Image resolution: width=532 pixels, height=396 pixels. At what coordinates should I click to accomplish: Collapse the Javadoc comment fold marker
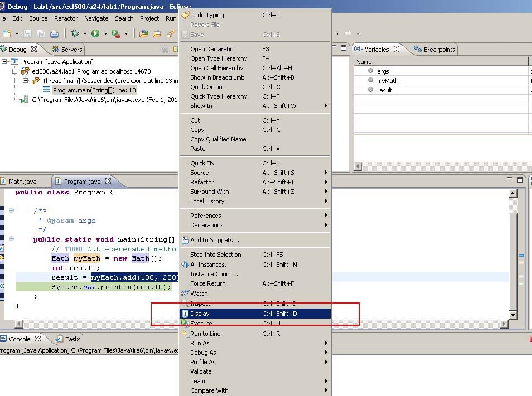coord(11,210)
